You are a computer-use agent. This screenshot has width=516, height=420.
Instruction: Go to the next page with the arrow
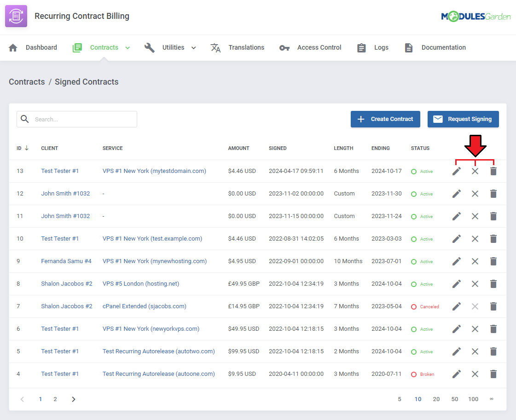(73, 399)
